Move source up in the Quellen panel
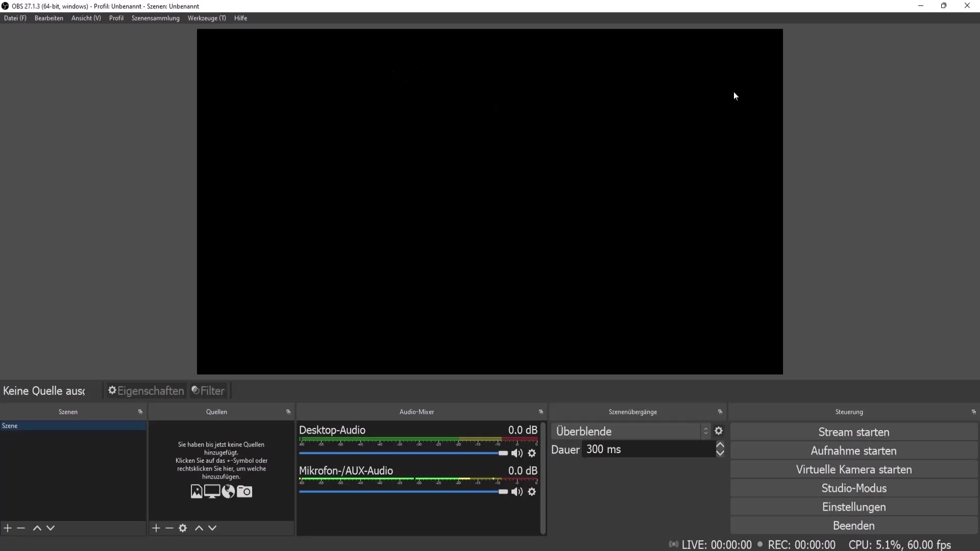This screenshot has height=551, width=980. [199, 528]
